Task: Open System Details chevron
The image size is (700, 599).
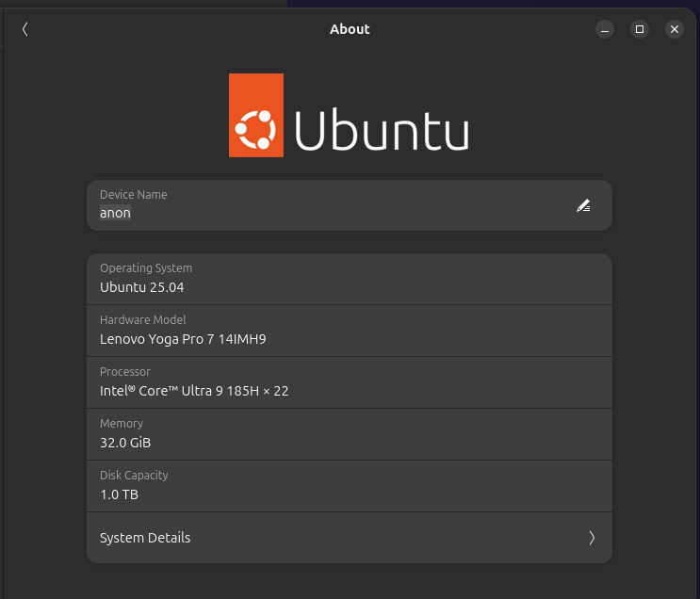Action: point(592,538)
